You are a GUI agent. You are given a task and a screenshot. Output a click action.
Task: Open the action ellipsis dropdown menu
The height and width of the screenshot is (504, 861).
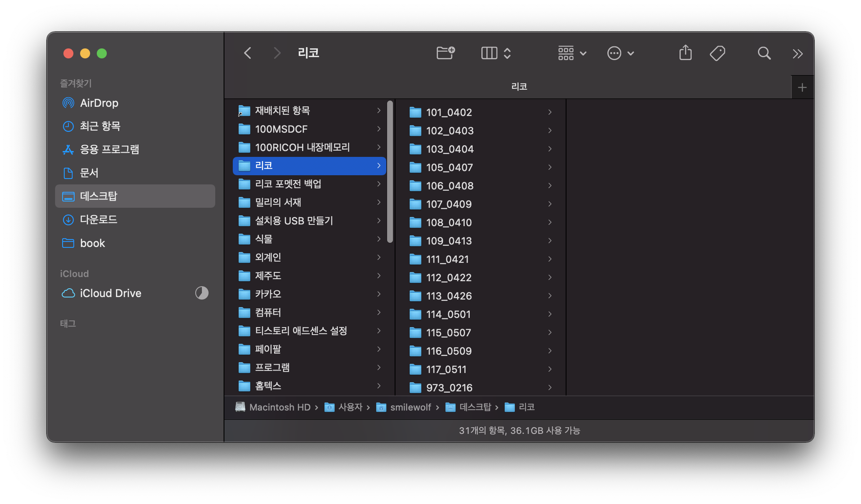click(620, 53)
